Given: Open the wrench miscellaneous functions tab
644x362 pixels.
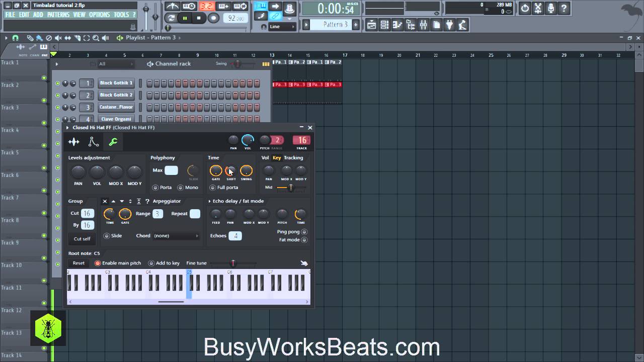Looking at the screenshot, I should click(113, 142).
